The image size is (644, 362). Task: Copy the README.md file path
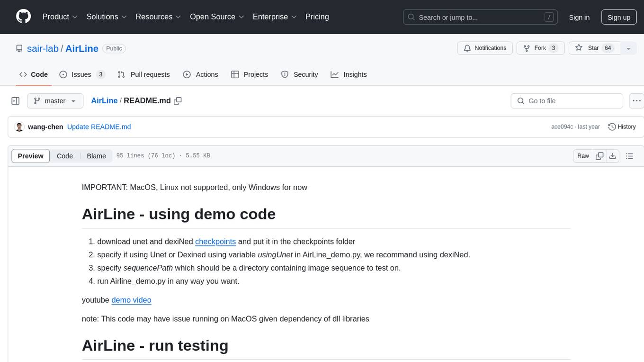point(178,100)
